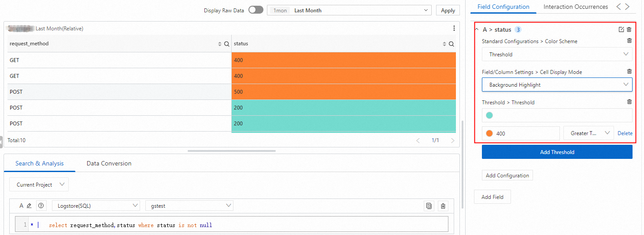The image size is (644, 235).
Task: Open the Last Month time range dropdown
Action: pyautogui.click(x=349, y=10)
